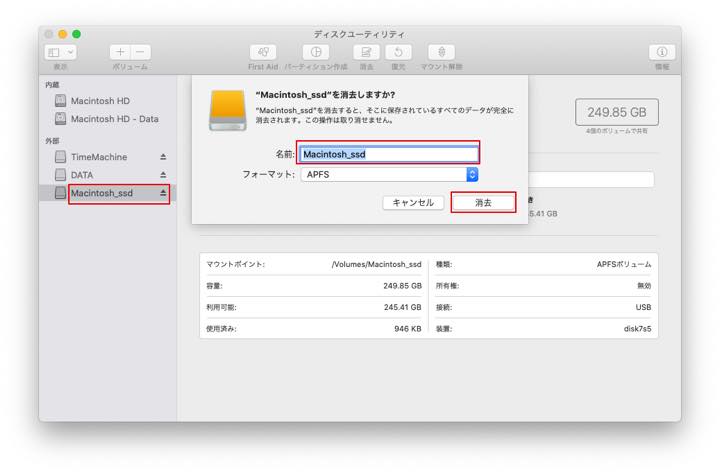The width and height of the screenshot is (720, 473).
Task: Click the キャンセル button
Action: (x=413, y=203)
